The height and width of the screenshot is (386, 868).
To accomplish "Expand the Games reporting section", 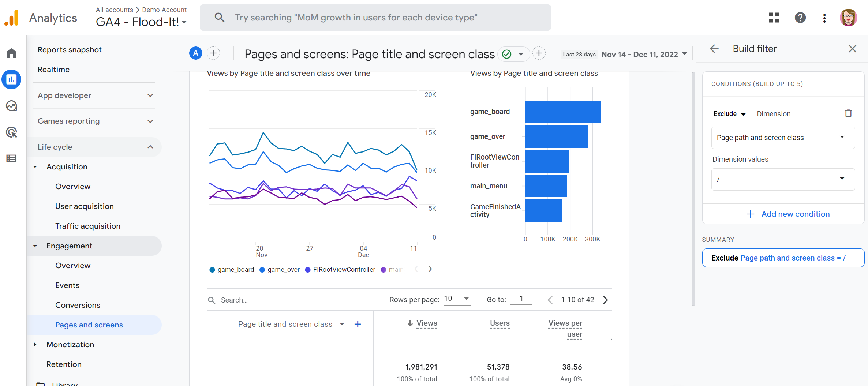I will pyautogui.click(x=95, y=121).
